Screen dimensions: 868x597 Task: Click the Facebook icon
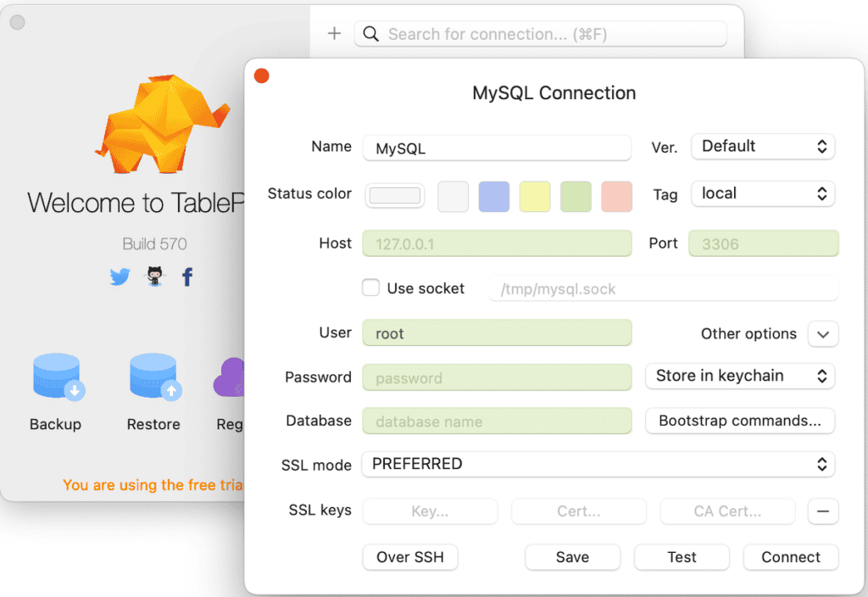(187, 276)
